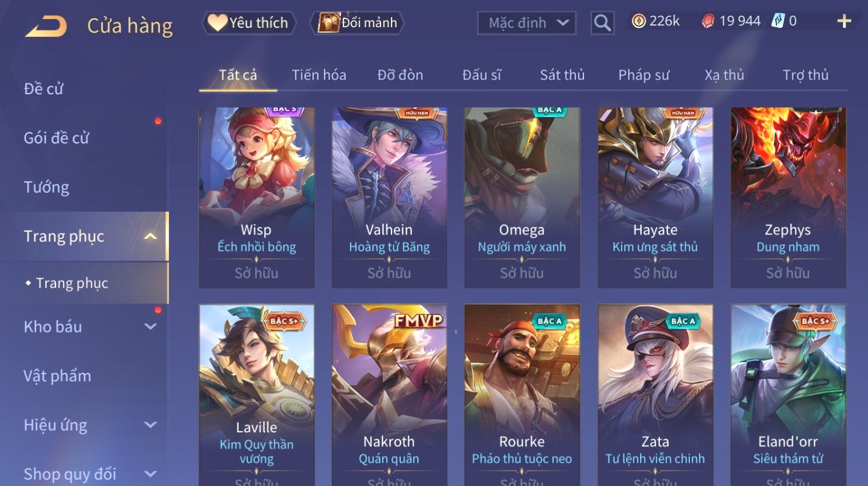
Task: Tap the blue voucher currency icon
Action: 778,21
